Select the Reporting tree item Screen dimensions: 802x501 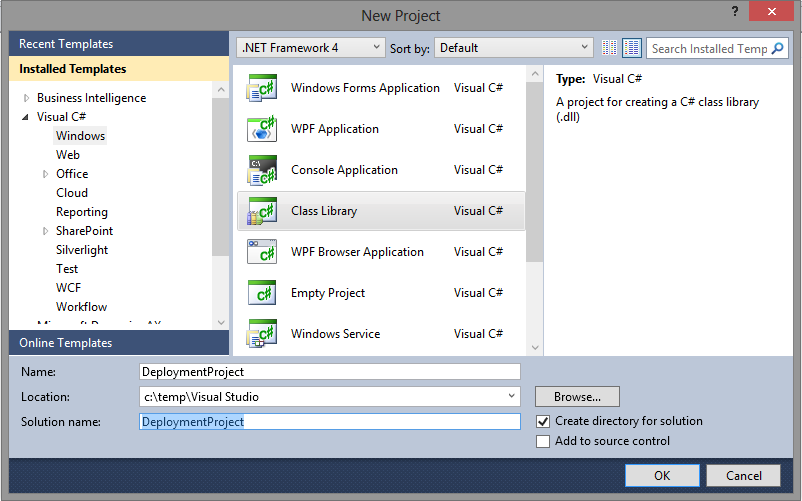pyautogui.click(x=82, y=212)
